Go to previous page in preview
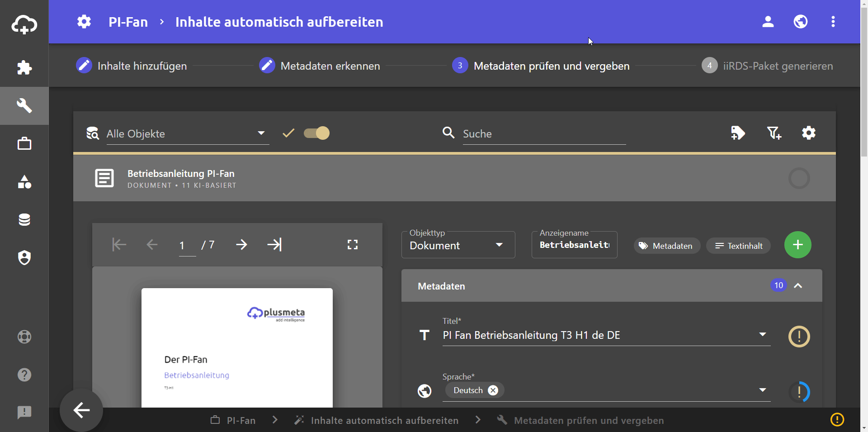Screen dimensions: 868x432 pos(152,245)
